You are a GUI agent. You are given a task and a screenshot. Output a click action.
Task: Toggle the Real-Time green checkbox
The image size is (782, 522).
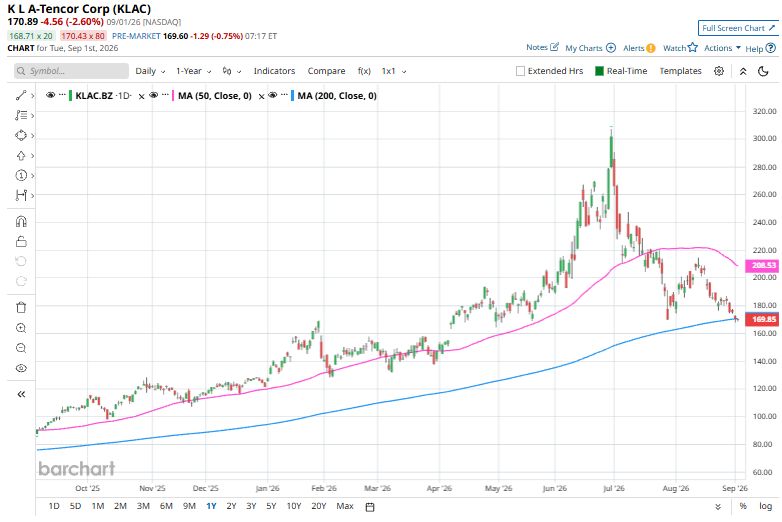(x=599, y=71)
